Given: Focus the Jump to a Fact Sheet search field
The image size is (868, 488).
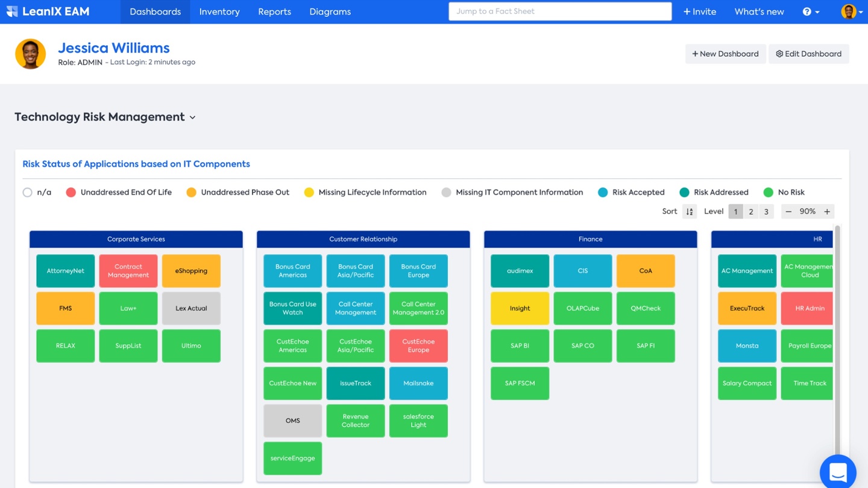Looking at the screenshot, I should 560,11.
